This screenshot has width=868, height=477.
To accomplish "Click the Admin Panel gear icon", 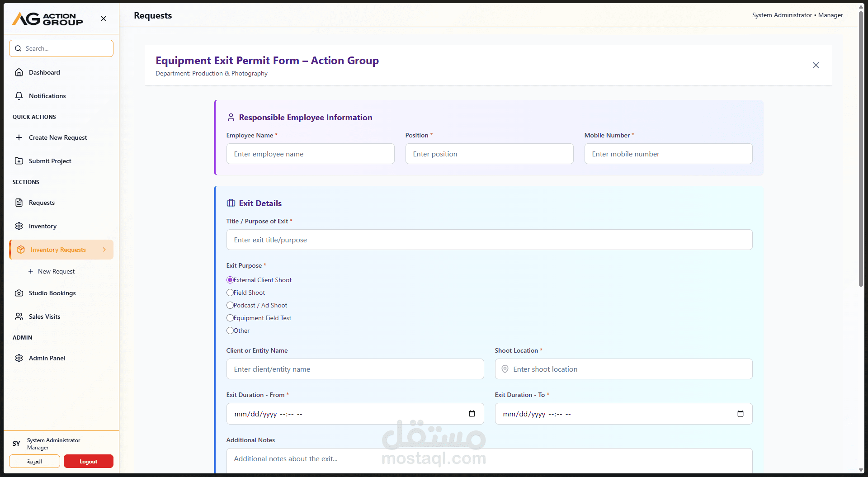I will point(19,358).
